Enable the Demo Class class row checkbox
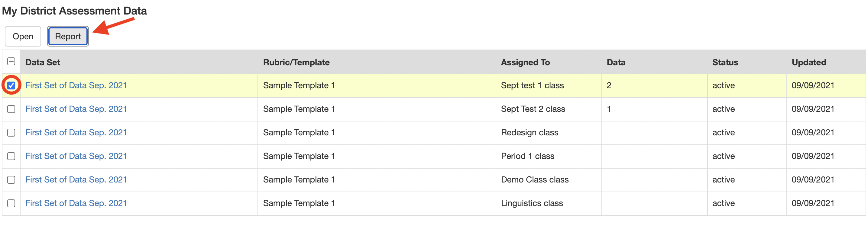The image size is (868, 226). pyautogui.click(x=11, y=180)
